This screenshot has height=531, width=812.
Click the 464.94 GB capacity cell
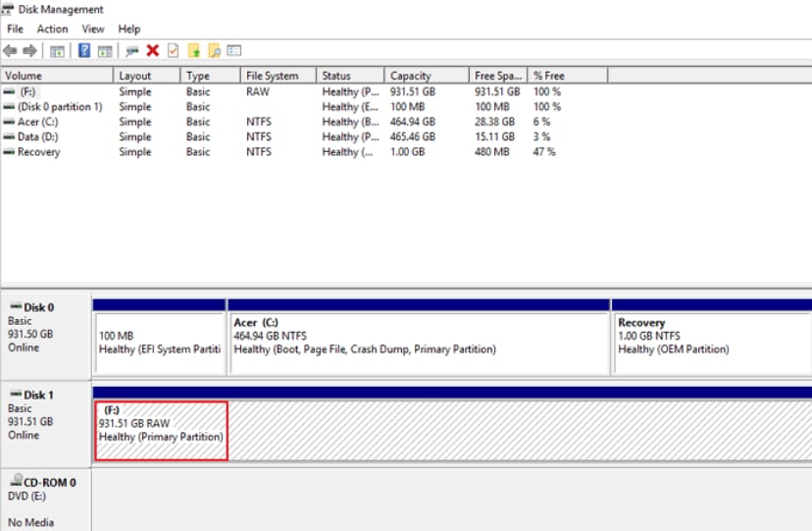(x=413, y=122)
